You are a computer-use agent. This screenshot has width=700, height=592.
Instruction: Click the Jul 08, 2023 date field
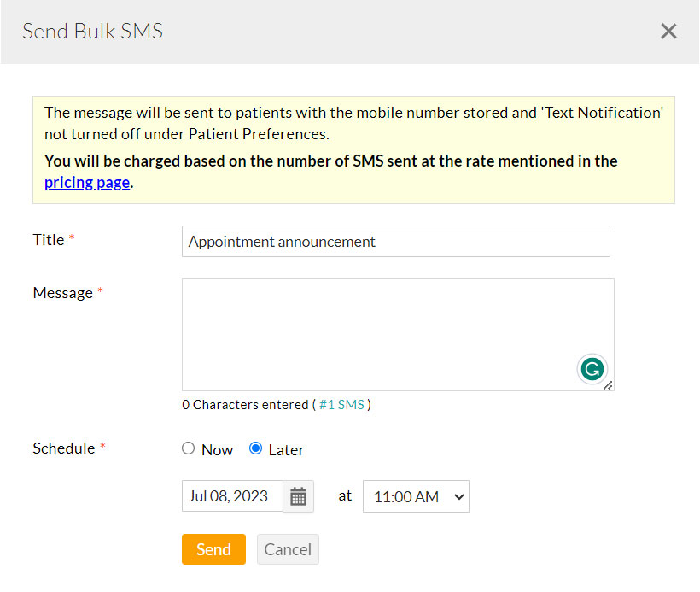[232, 496]
